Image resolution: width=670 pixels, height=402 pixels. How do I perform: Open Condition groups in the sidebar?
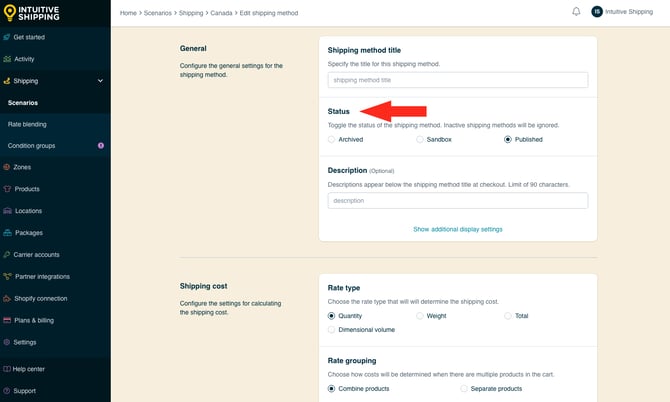click(31, 146)
